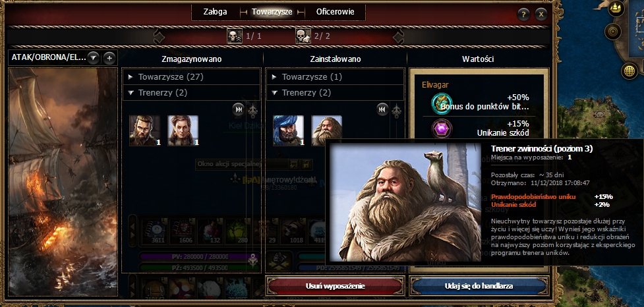This screenshot has width=644, height=307.
Task: Switch to the Oficerowie tab
Action: pos(335,12)
